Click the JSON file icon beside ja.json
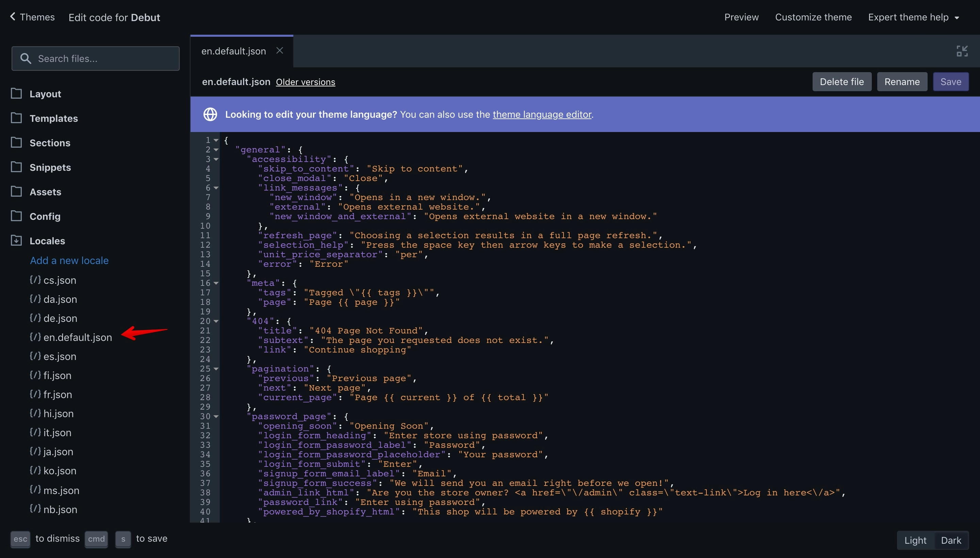The image size is (980, 558). click(x=35, y=452)
